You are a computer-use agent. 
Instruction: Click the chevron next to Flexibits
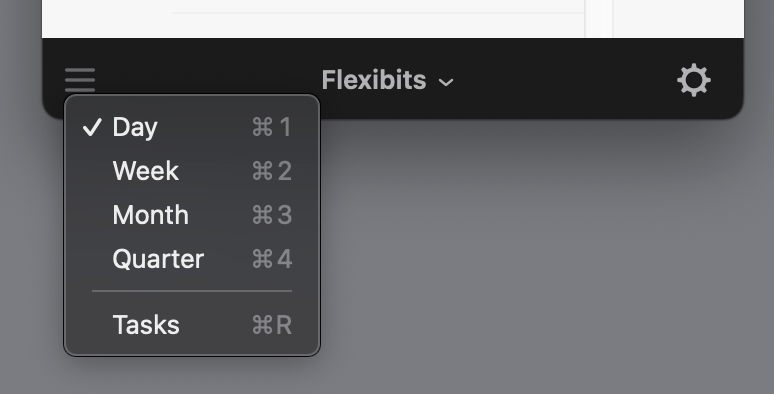click(x=446, y=82)
